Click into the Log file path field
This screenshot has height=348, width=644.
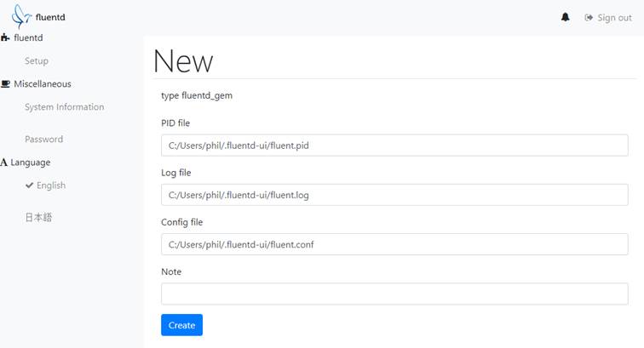click(394, 195)
